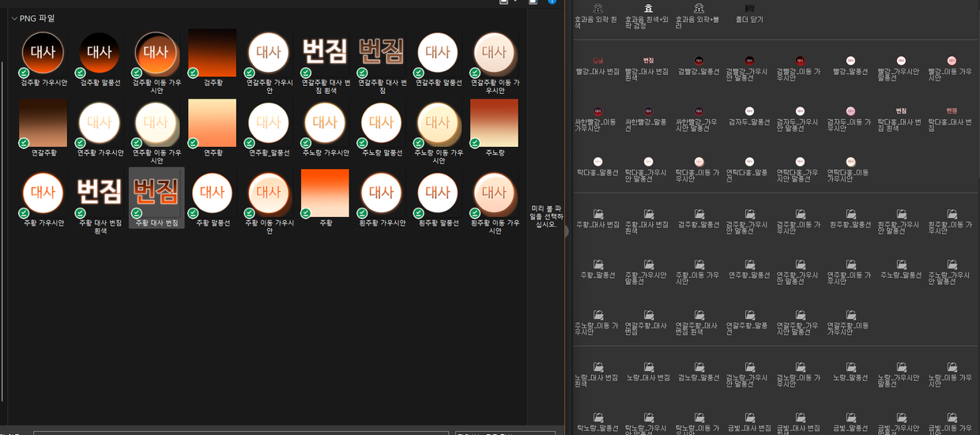Run the 빨강_대사 번짐 흰색 action icon
The width and height of the screenshot is (980, 435).
coord(648,60)
